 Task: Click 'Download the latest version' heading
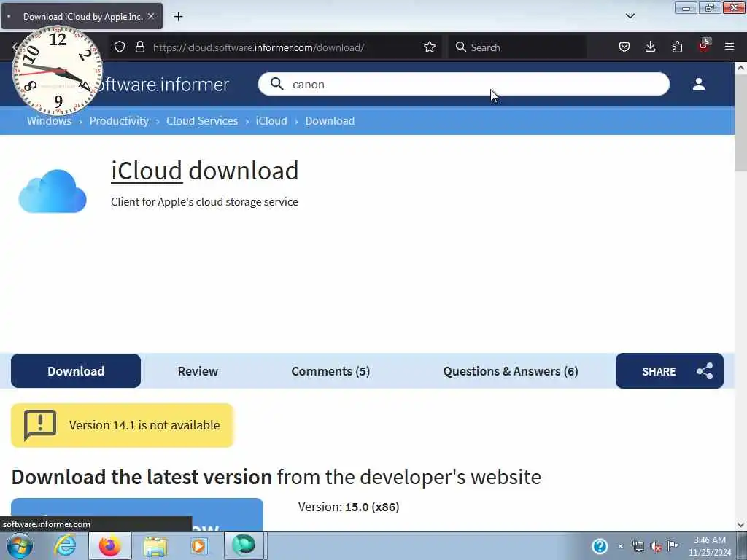point(142,477)
